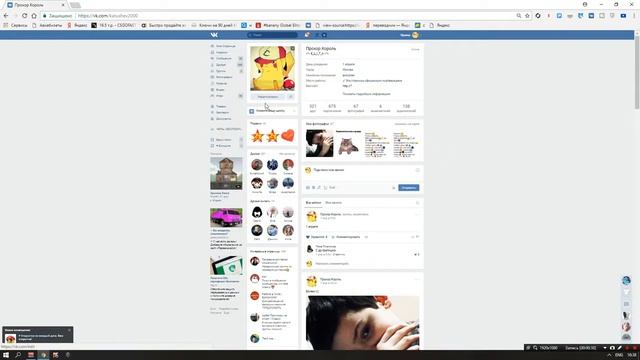640x360 pixels.
Task: Click the Редактировать button under the avatar
Action: 268,97
